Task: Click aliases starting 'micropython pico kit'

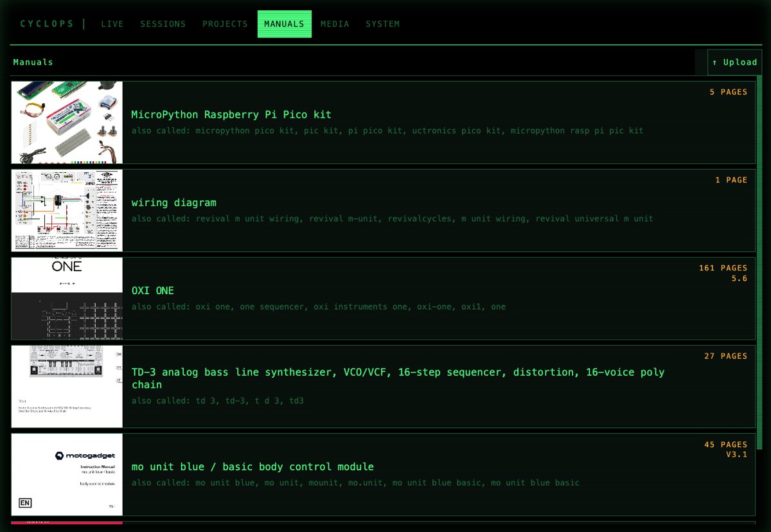Action: point(387,131)
